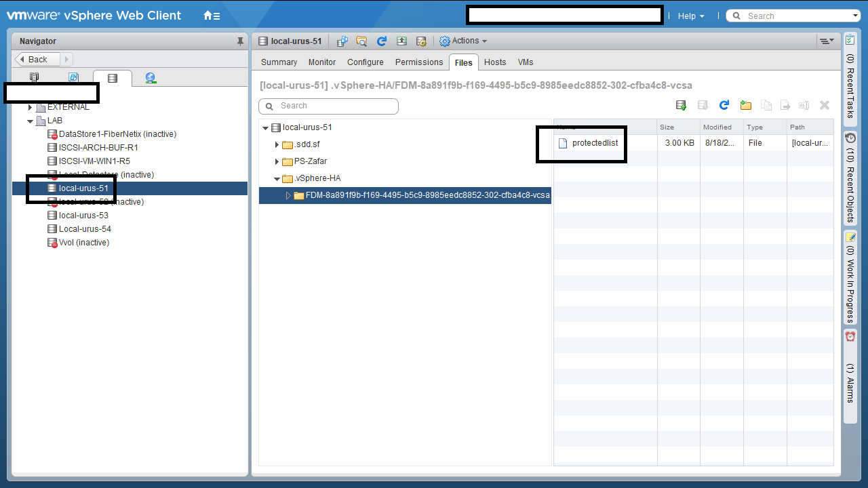This screenshot has width=868, height=488.
Task: Open the Work In Progress side panel
Action: click(850, 277)
